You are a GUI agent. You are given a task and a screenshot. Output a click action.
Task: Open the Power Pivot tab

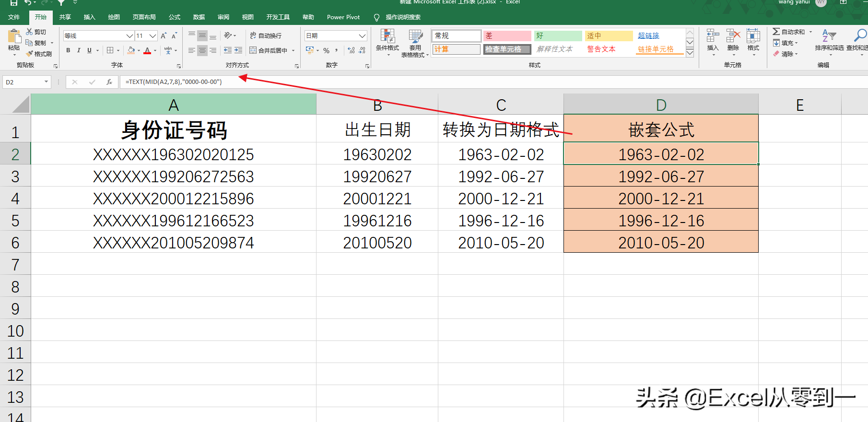343,17
